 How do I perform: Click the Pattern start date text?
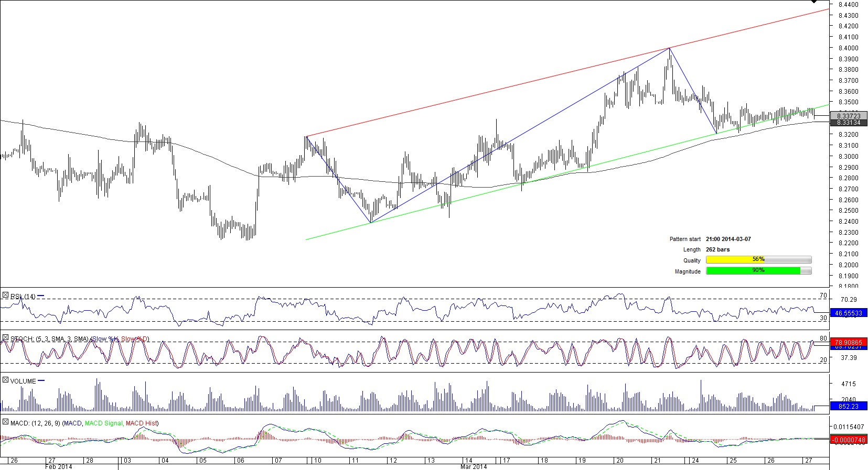click(728, 239)
